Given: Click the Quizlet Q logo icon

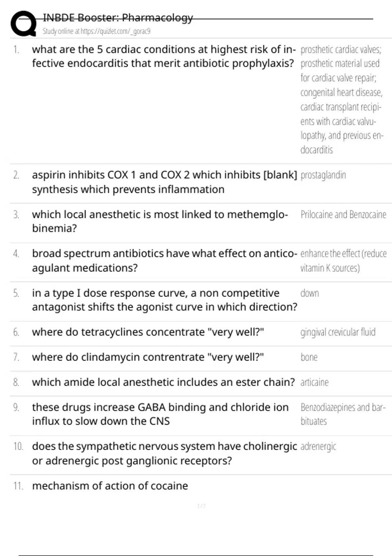Looking at the screenshot, I should click(24, 24).
